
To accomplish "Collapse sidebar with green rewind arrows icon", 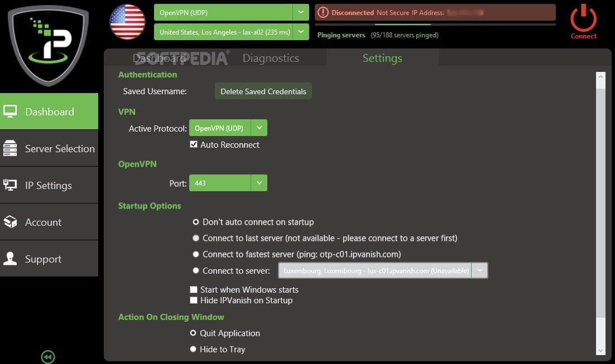I will point(48,356).
